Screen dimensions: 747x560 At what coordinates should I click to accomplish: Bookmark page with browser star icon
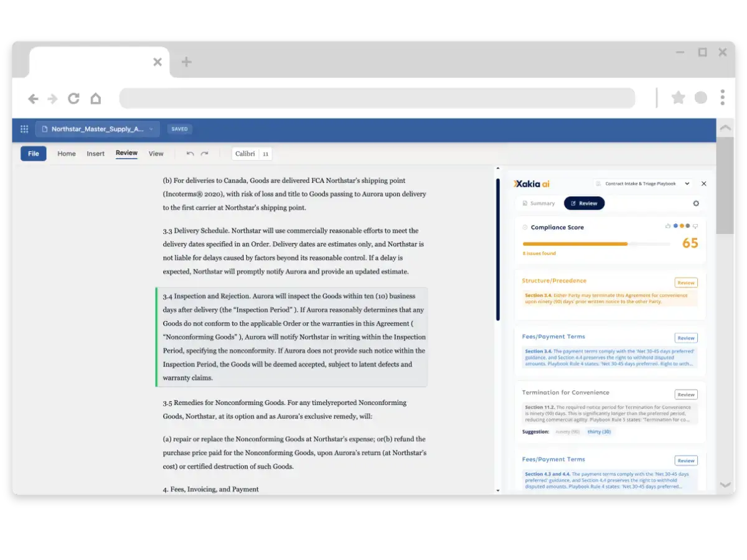[678, 98]
